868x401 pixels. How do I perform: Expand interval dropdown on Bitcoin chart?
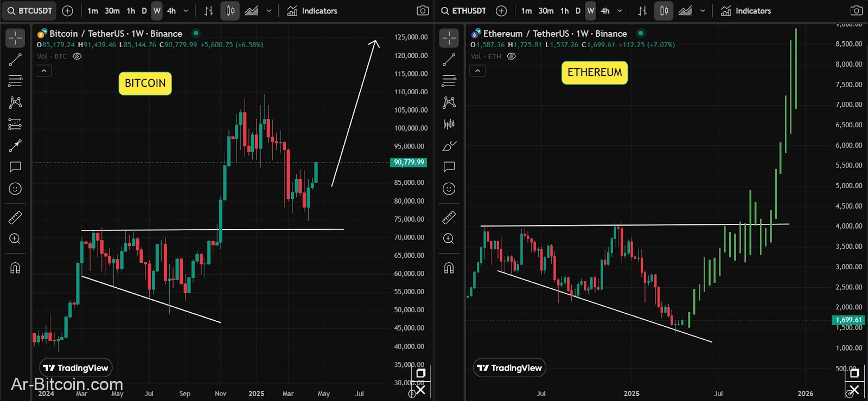coord(186,11)
